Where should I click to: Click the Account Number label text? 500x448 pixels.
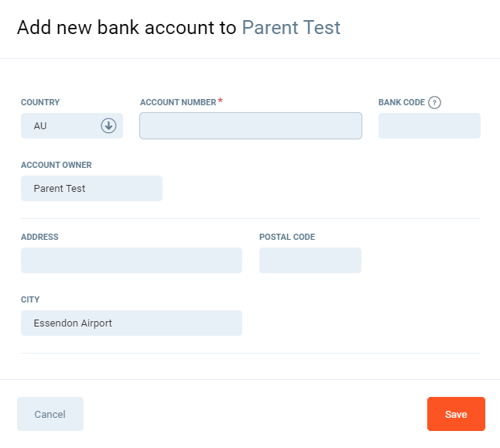click(178, 102)
